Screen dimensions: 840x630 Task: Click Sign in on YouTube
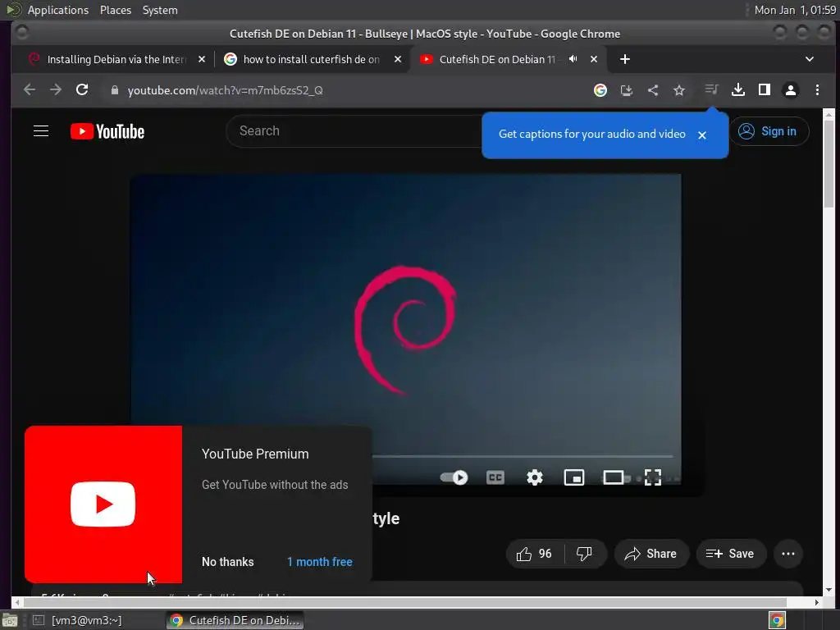coord(768,131)
